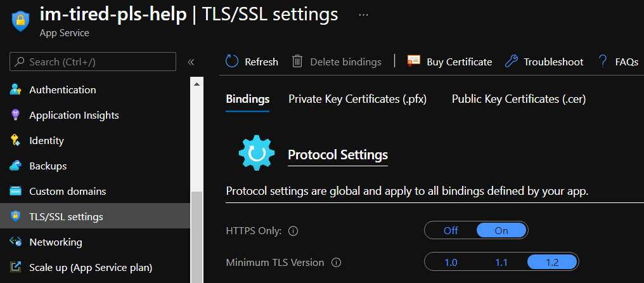Click the Backups cloud icon

pyautogui.click(x=16, y=166)
